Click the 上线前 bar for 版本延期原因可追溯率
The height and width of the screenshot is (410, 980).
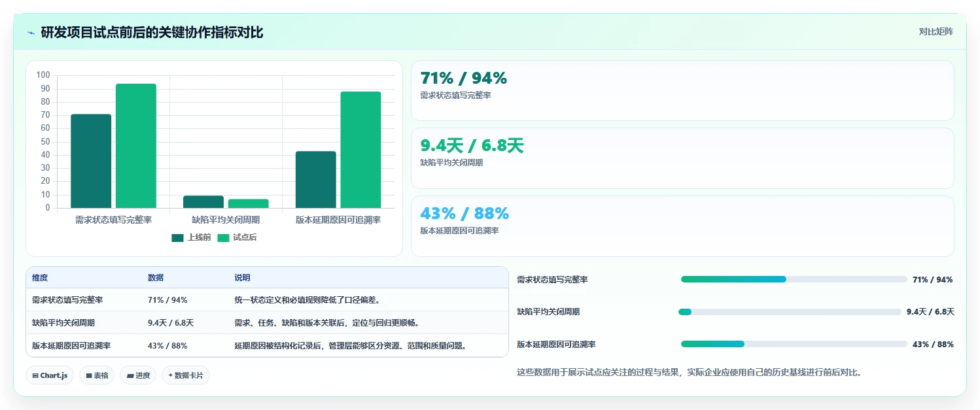click(316, 180)
